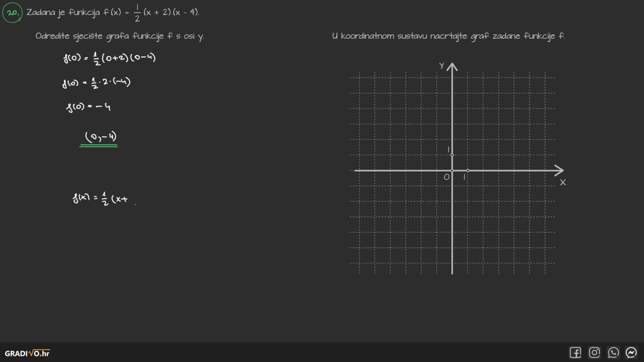Click the unit point marked 1 on y-axis
The image size is (644, 362).
pos(452,155)
